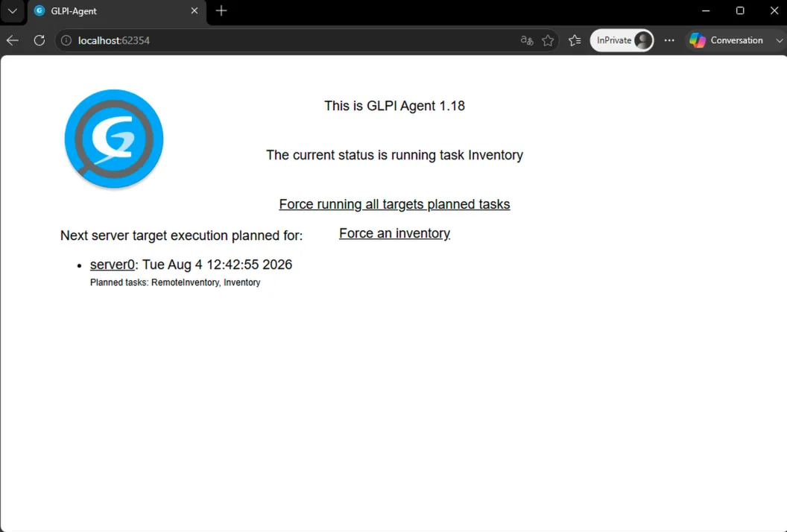Image resolution: width=787 pixels, height=532 pixels.
Task: Open the server0 target link
Action: 113,265
